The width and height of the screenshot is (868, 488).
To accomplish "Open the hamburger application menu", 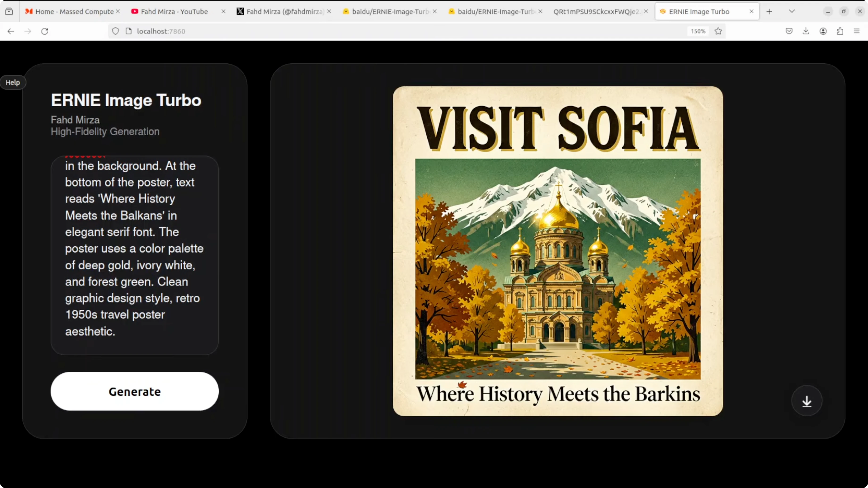I will 856,31.
